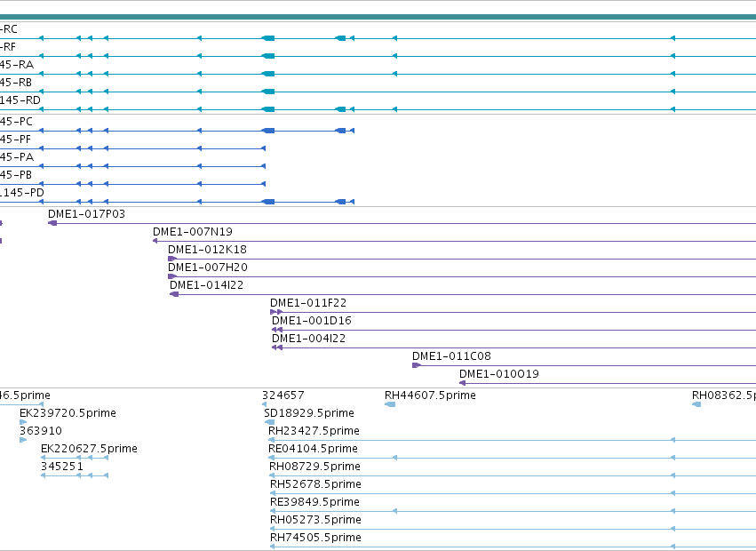
Task: Click the 45-PF protein terminal arrowhead
Action: [x=263, y=148]
